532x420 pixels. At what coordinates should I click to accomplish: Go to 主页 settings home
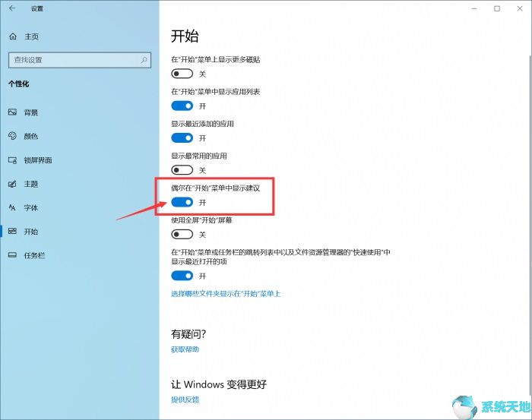coord(32,36)
